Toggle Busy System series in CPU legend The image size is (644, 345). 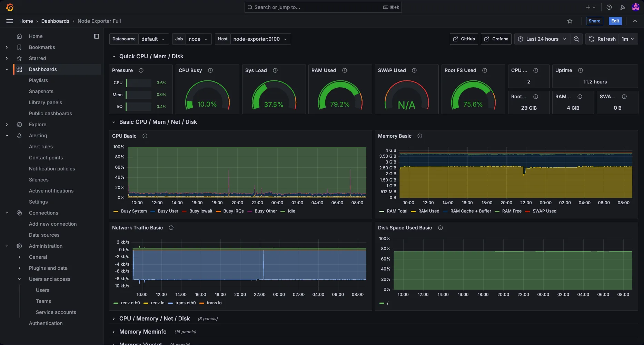click(x=134, y=211)
